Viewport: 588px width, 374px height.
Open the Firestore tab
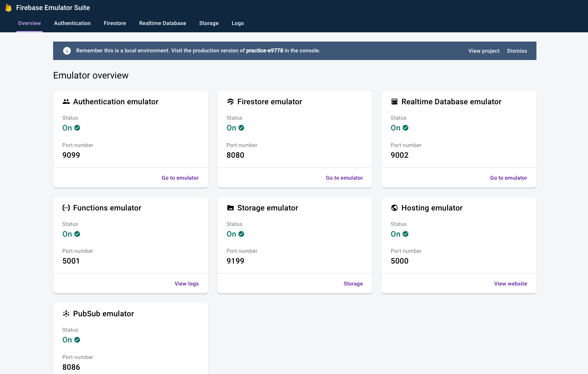click(x=115, y=23)
